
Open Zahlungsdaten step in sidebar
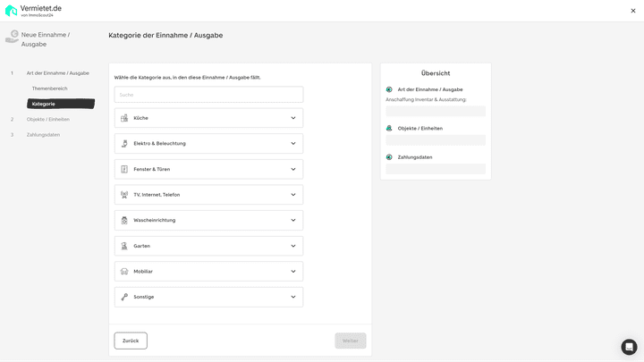click(43, 135)
